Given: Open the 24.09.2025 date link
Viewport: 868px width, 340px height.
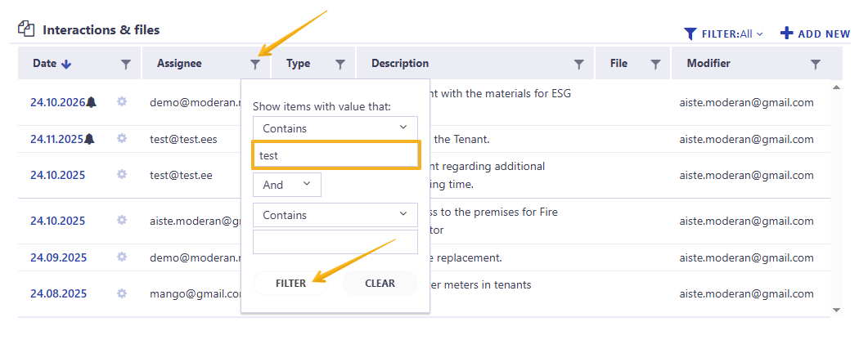Looking at the screenshot, I should [x=58, y=257].
